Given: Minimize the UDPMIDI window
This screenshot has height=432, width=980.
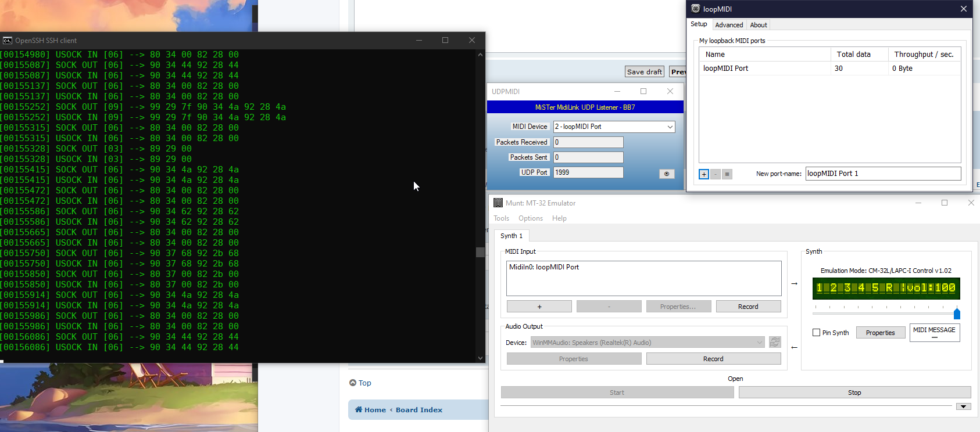Looking at the screenshot, I should point(617,91).
